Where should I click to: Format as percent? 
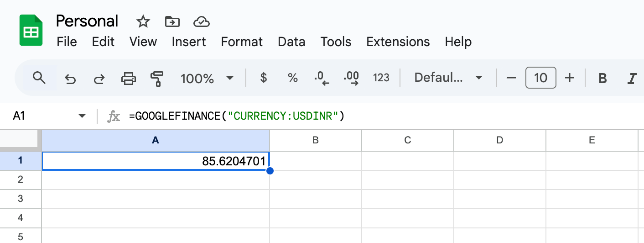(x=292, y=78)
